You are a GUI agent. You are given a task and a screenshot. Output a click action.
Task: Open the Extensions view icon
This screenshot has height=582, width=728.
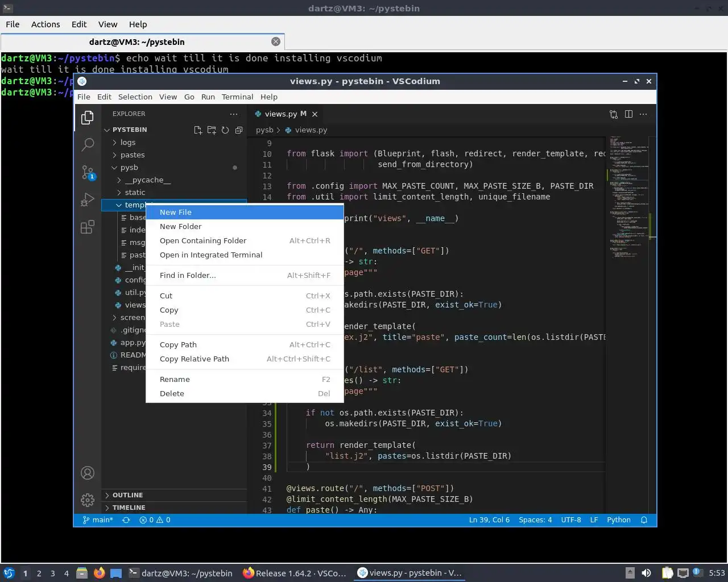(x=88, y=227)
